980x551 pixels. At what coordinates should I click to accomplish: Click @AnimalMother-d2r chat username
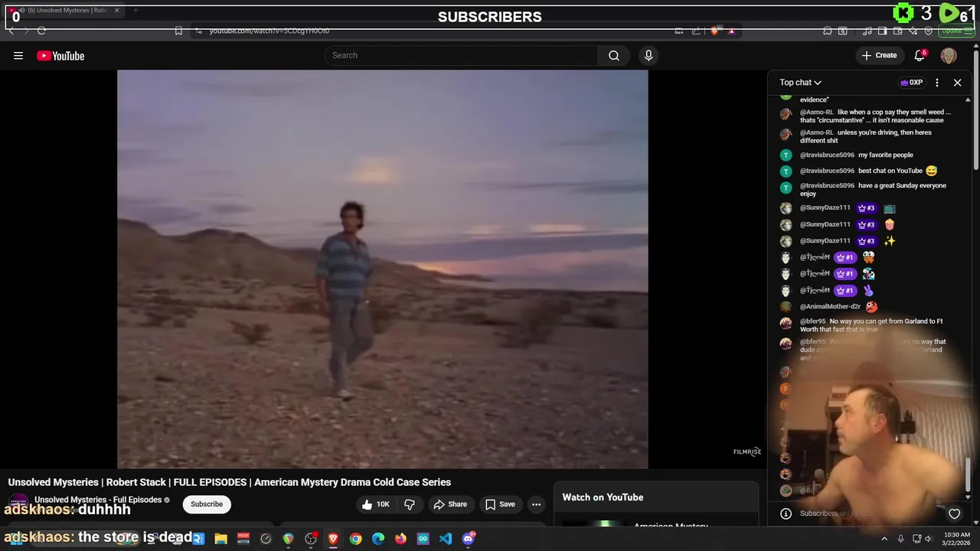pos(830,306)
